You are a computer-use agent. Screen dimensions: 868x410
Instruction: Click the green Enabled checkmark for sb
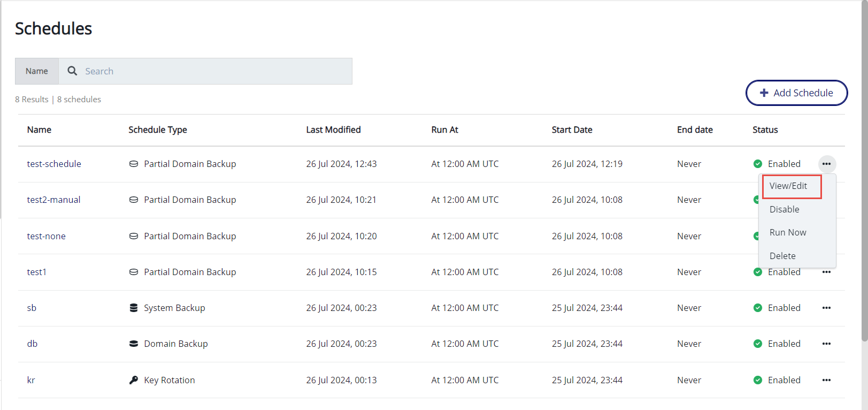point(758,308)
